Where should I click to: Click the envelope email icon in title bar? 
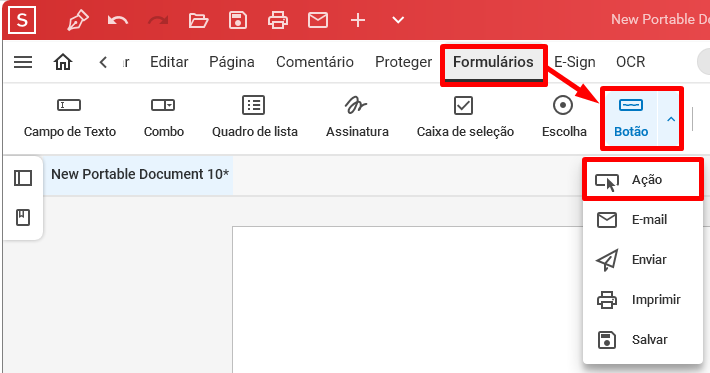click(318, 20)
